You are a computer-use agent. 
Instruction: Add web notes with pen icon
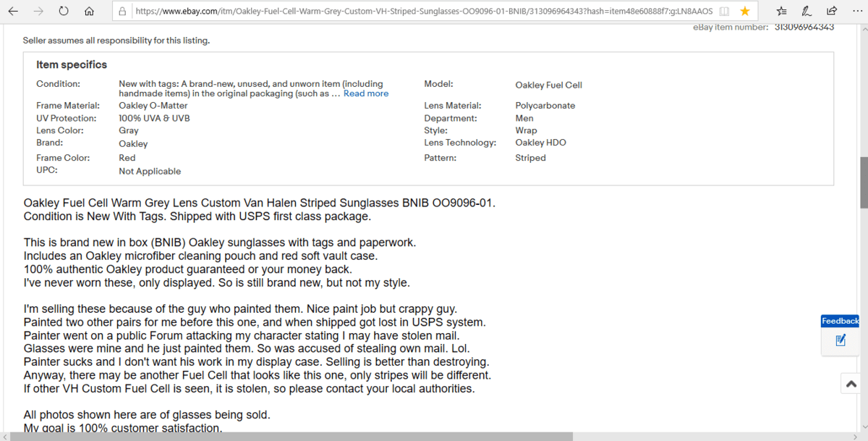pyautogui.click(x=807, y=11)
